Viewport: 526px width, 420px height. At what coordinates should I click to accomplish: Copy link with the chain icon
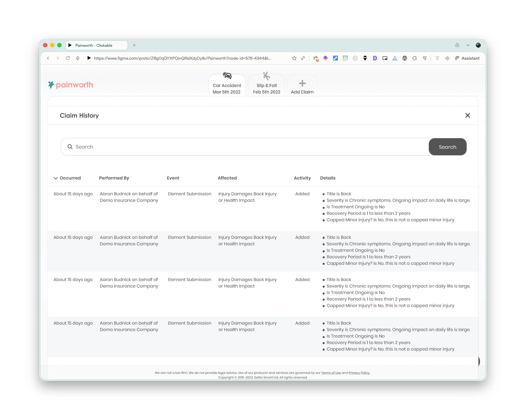coord(303,58)
